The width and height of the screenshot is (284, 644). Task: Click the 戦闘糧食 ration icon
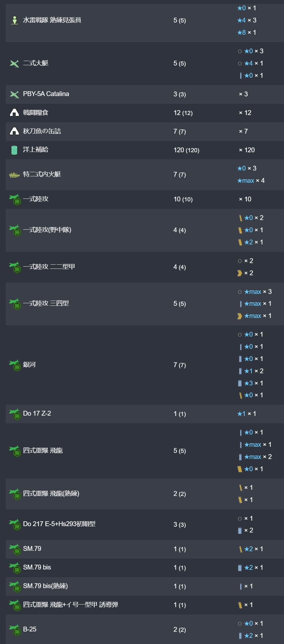[x=14, y=112]
